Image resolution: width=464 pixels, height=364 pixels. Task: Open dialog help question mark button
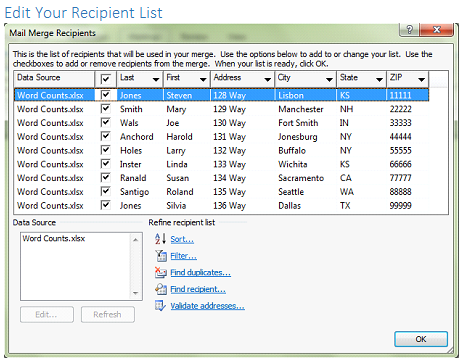tap(409, 30)
